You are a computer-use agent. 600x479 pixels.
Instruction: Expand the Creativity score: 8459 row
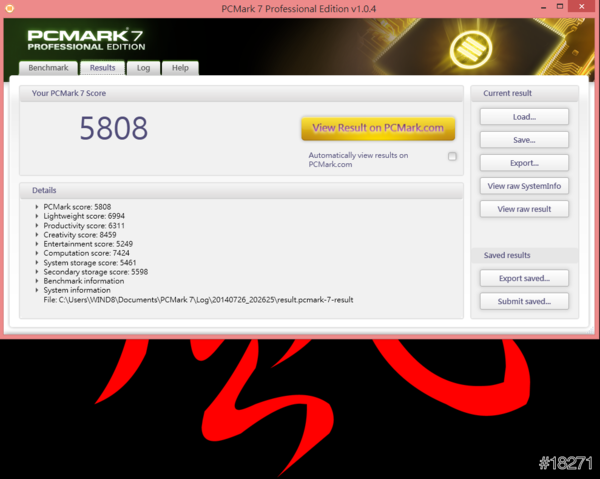(x=37, y=235)
